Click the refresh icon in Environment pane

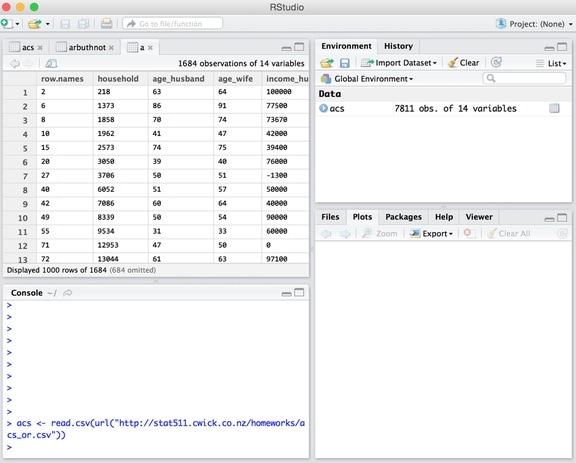[x=496, y=62]
